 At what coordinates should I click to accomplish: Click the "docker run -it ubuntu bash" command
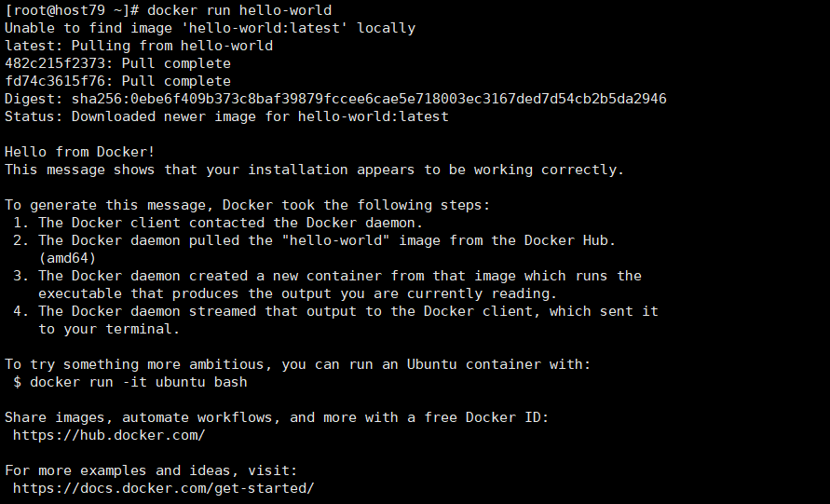click(139, 382)
